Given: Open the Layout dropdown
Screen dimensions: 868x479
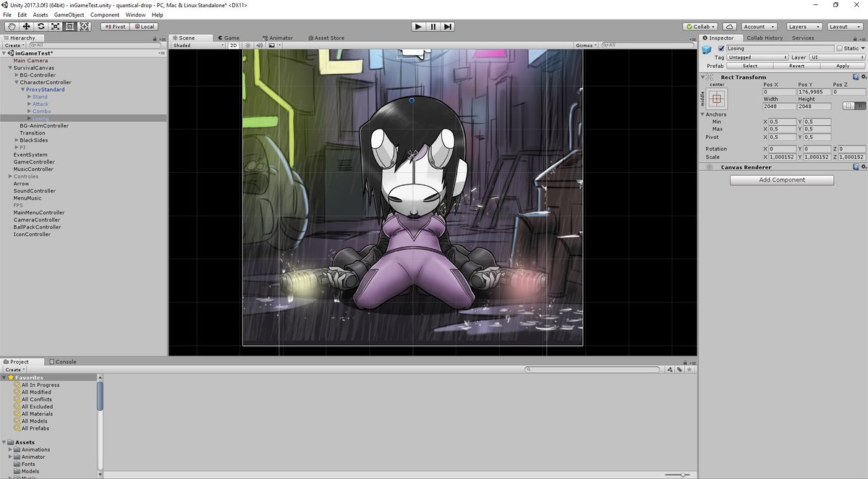Looking at the screenshot, I should coord(844,27).
